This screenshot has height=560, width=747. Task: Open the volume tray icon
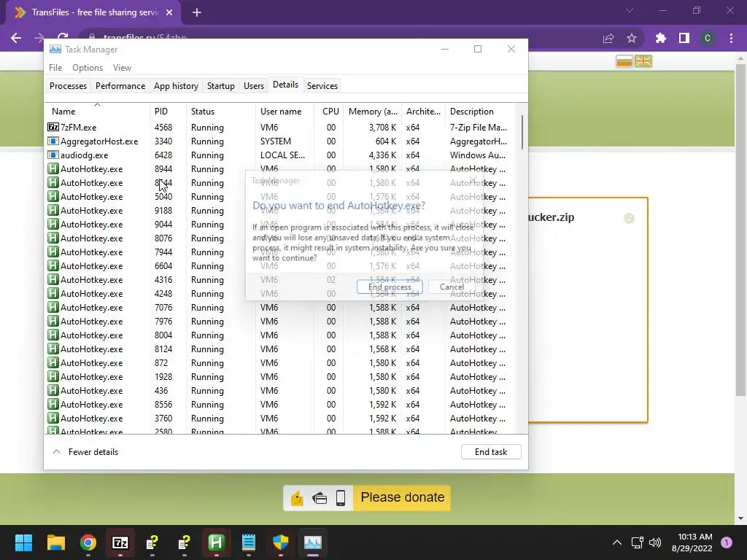pos(655,542)
